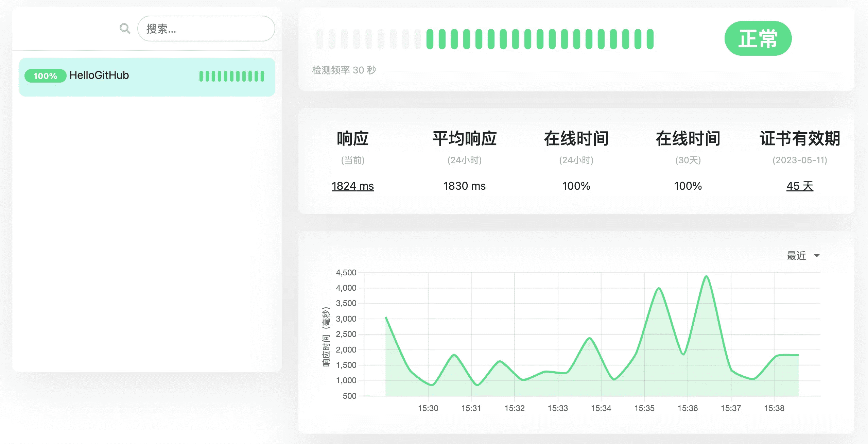Click the 15:30 x-axis time label
The height and width of the screenshot is (444, 868).
428,408
